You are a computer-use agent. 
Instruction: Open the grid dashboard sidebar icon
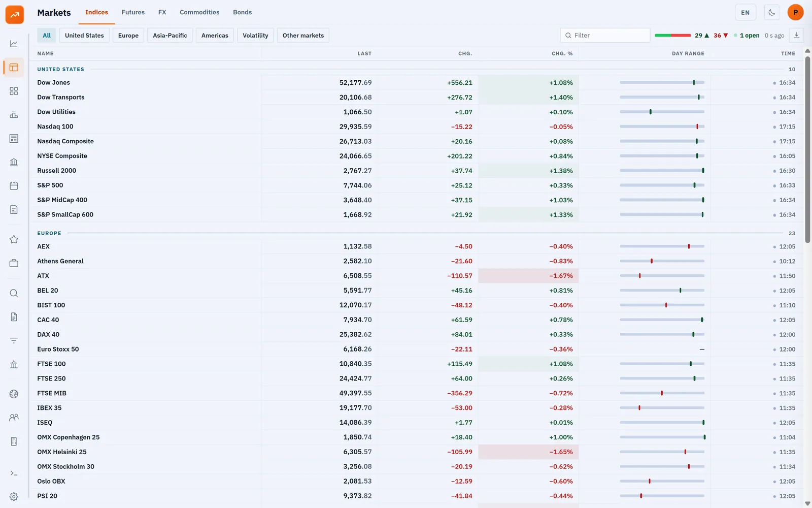14,91
